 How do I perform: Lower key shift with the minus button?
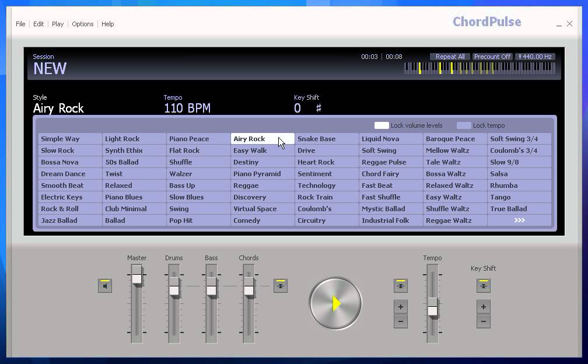[x=484, y=321]
